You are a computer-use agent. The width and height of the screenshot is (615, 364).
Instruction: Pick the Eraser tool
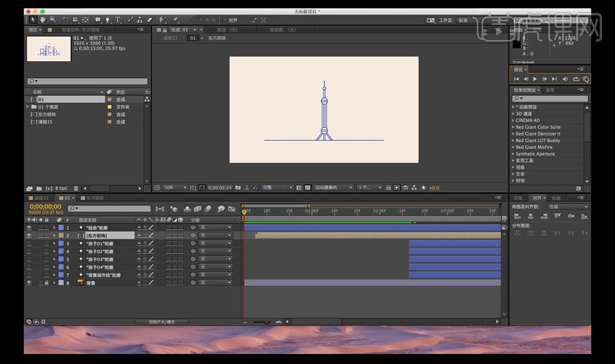click(x=149, y=20)
